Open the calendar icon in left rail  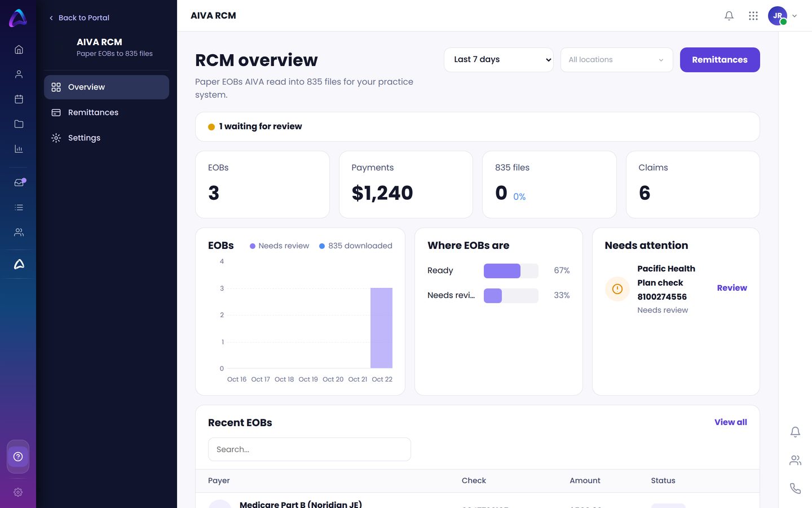pyautogui.click(x=19, y=99)
